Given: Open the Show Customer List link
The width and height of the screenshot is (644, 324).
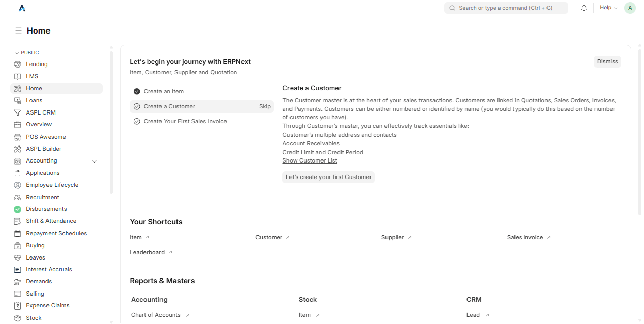Looking at the screenshot, I should pos(310,160).
